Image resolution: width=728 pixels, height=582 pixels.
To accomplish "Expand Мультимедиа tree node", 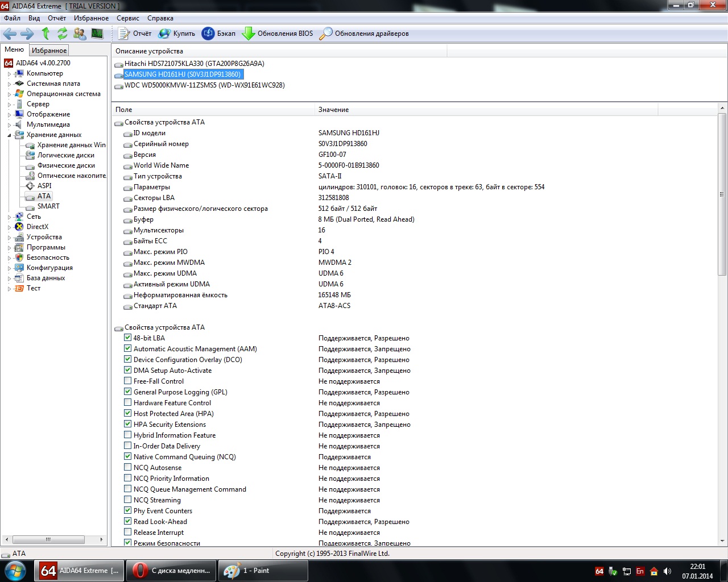I will pos(9,125).
